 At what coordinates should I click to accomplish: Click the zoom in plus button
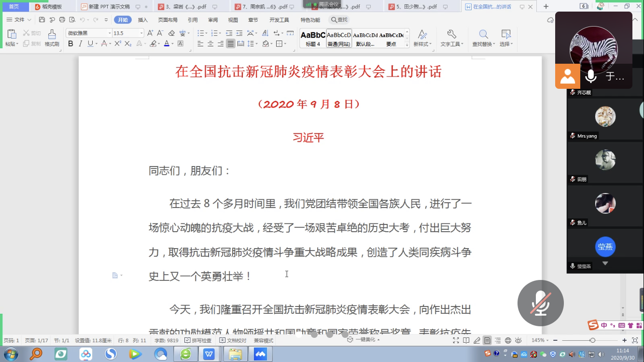(624, 340)
